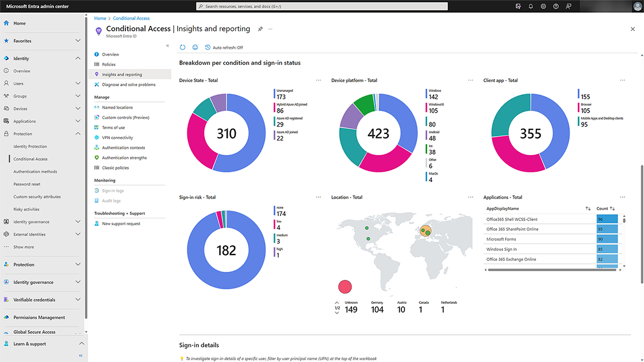The width and height of the screenshot is (644, 362).
Task: Send feedback using the smiley icon
Action: coord(194,48)
